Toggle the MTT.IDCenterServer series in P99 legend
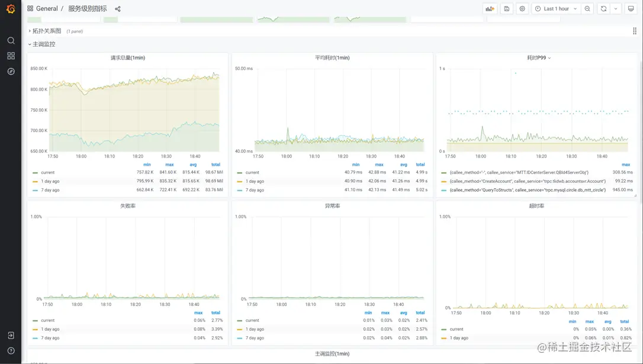The height and width of the screenshot is (364, 643). click(x=519, y=173)
